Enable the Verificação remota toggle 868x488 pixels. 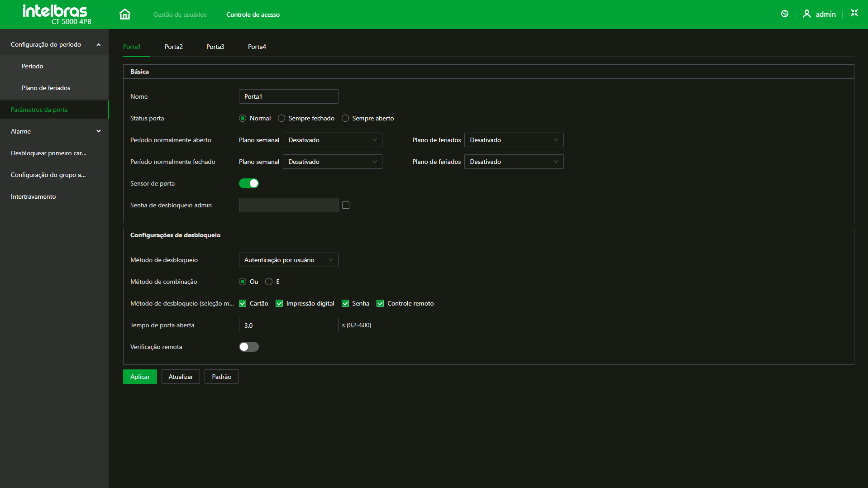click(248, 347)
